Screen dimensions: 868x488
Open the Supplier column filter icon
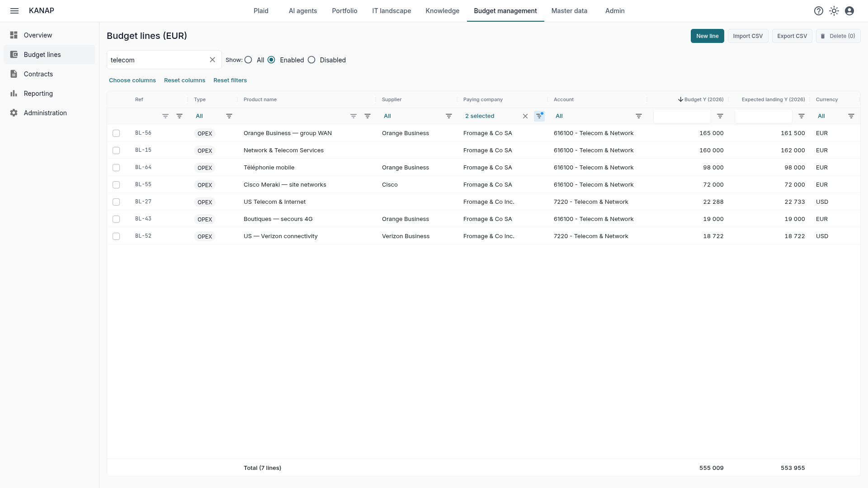449,116
